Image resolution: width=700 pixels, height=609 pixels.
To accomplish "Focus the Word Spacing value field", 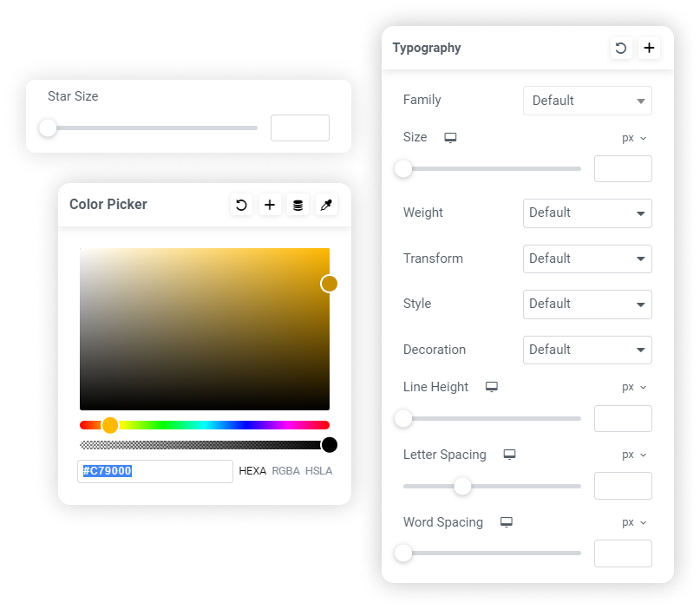I will pos(623,553).
